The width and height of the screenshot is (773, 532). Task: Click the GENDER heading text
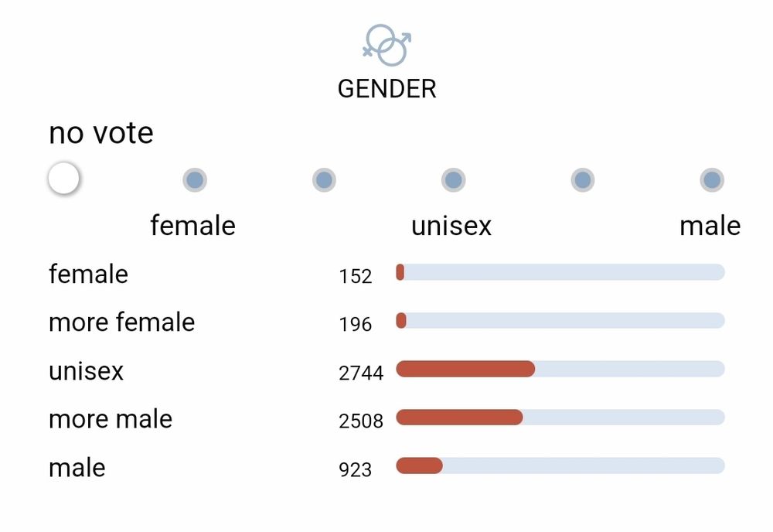click(x=386, y=89)
